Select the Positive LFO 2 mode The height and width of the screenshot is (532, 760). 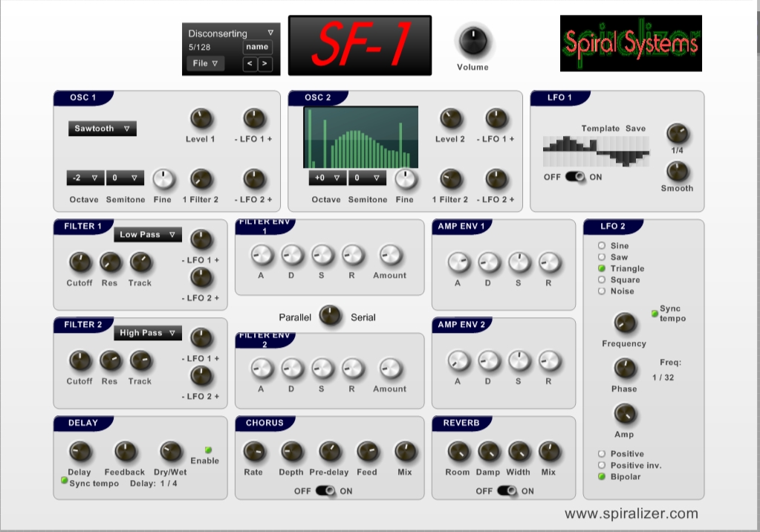tap(602, 453)
